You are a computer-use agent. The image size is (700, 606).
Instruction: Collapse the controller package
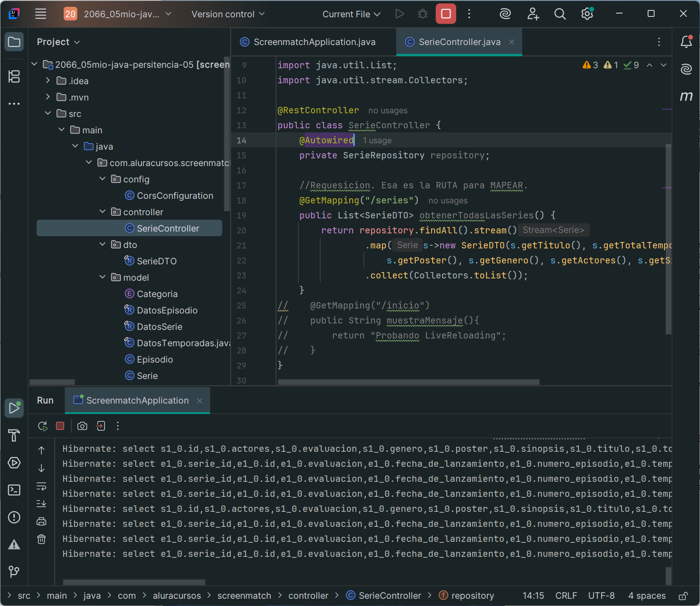[102, 212]
